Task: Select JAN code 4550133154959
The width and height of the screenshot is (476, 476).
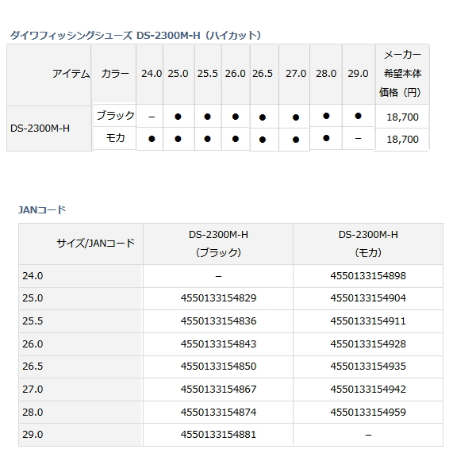Action: (x=368, y=413)
